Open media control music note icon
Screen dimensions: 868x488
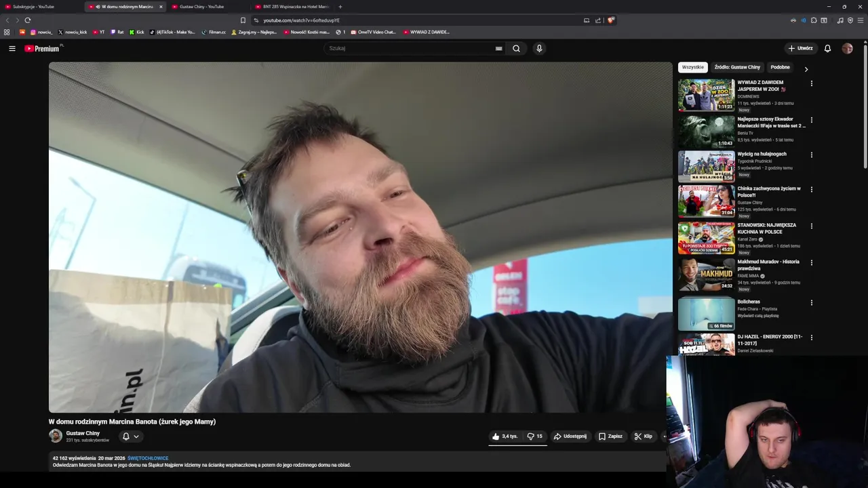pos(840,20)
